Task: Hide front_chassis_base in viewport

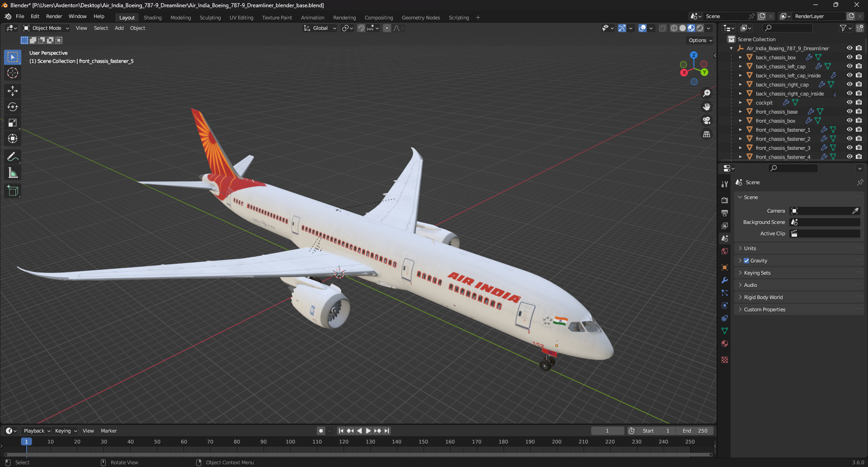Action: coord(849,112)
